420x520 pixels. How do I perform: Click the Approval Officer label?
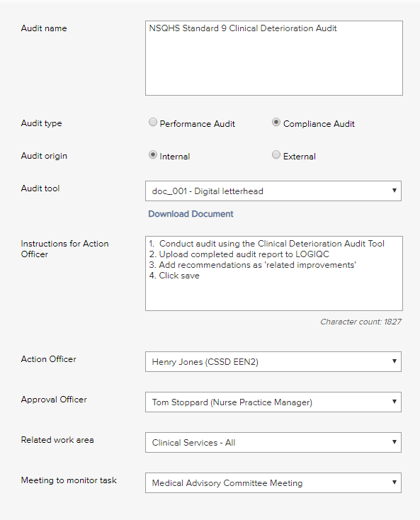point(54,400)
